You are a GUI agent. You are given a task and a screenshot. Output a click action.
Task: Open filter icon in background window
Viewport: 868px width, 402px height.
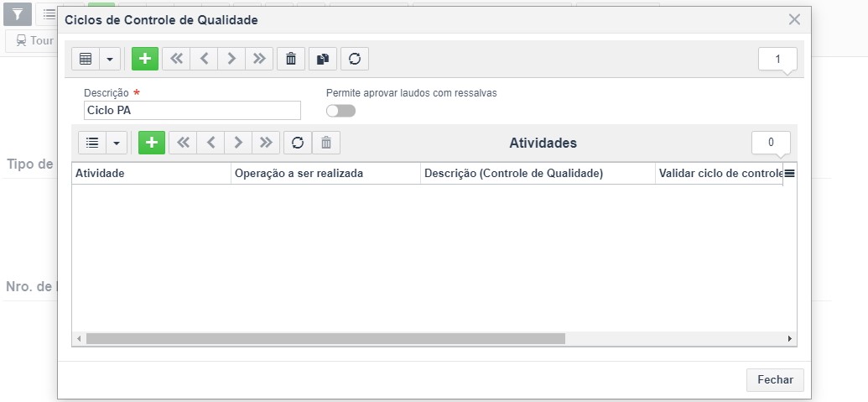(18, 13)
